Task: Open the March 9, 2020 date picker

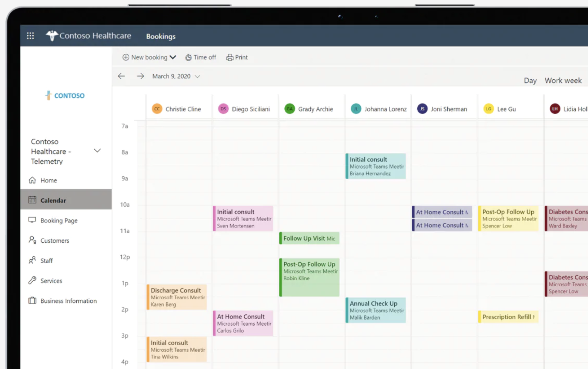Action: tap(176, 76)
